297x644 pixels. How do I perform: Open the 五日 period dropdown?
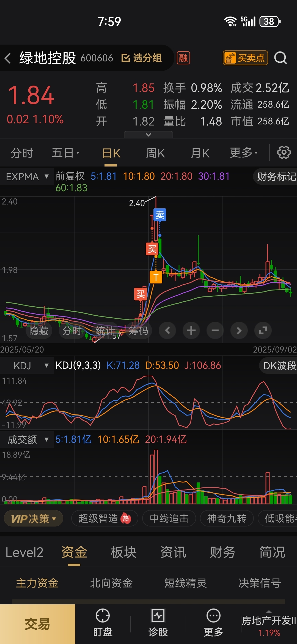click(65, 153)
